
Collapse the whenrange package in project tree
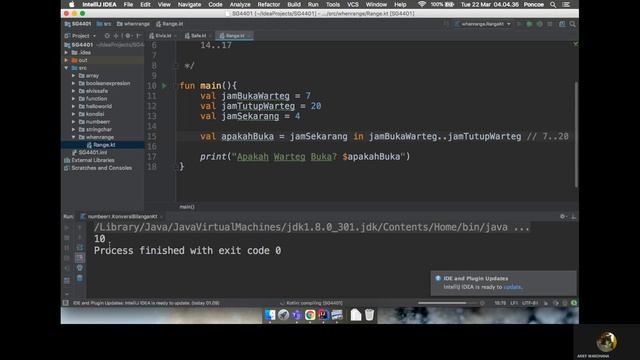click(x=73, y=137)
